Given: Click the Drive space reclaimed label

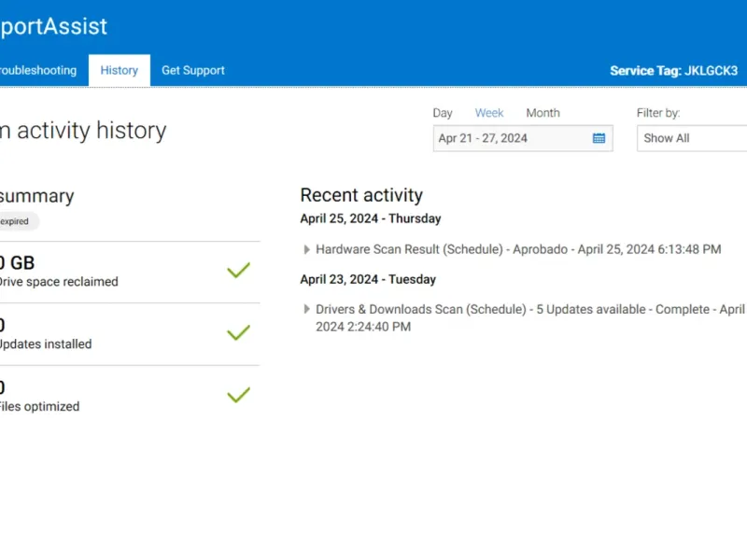Looking at the screenshot, I should click(59, 282).
